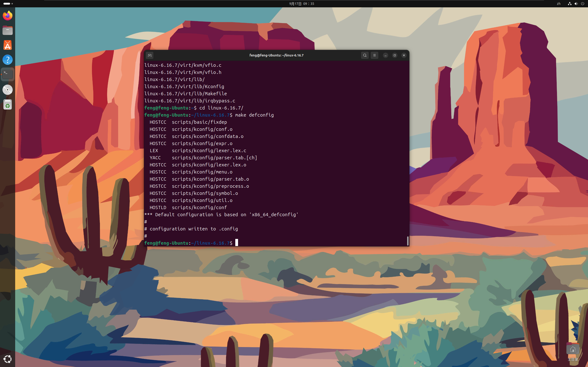
Task: Click the terminal vertical scrollbar handle
Action: pos(408,241)
